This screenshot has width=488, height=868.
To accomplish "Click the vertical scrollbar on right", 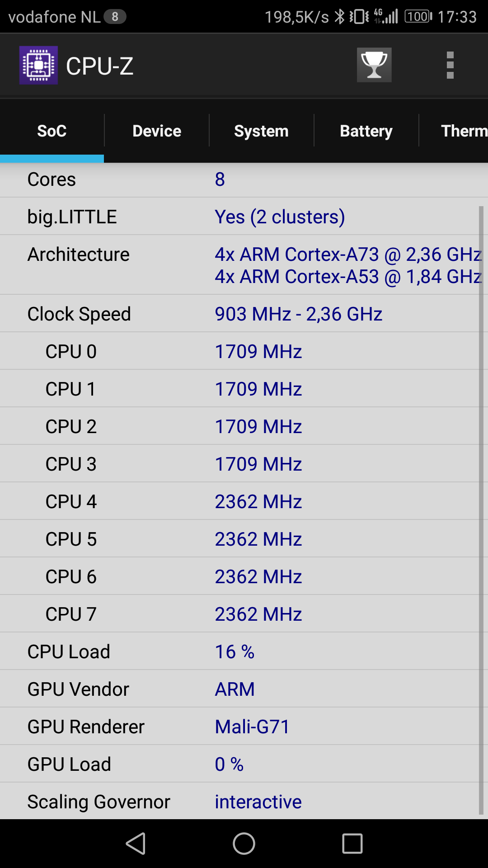I will [x=481, y=510].
